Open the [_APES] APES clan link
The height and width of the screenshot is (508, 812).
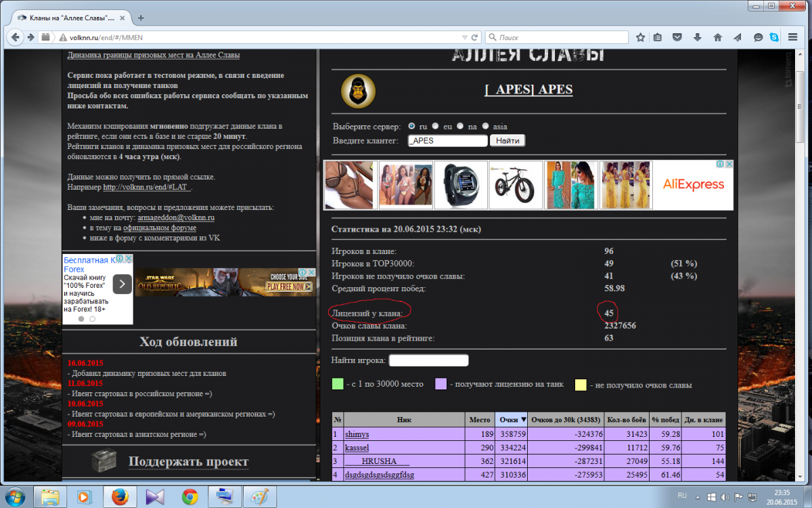point(528,90)
